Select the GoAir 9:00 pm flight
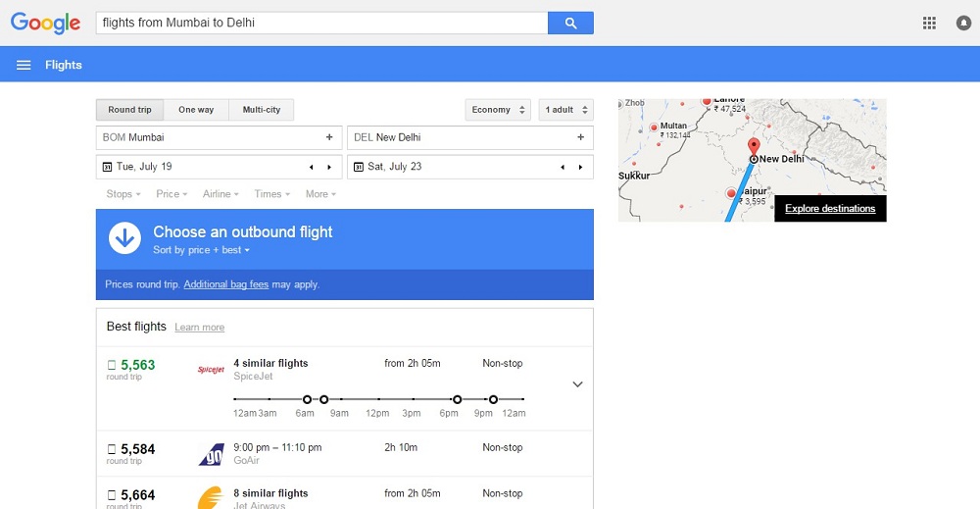 (x=345, y=454)
